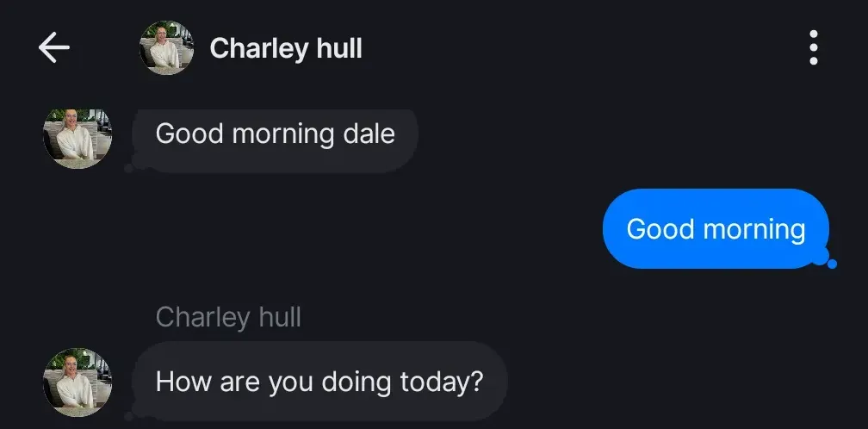Go back using the left arrow
This screenshot has width=868, height=429.
(53, 48)
